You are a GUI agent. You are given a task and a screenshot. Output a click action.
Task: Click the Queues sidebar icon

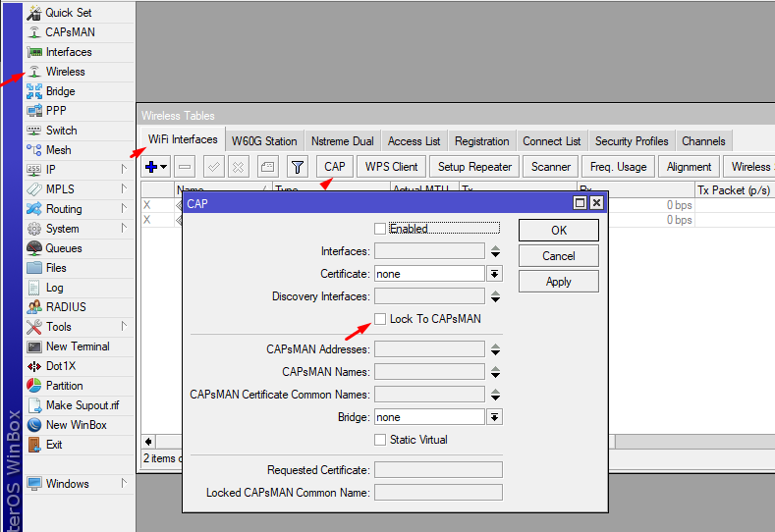(x=34, y=248)
